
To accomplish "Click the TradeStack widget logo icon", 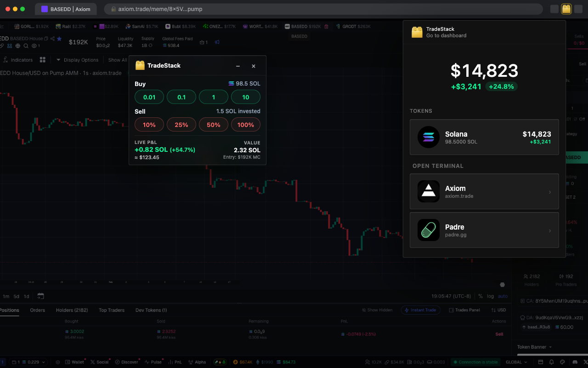I will [x=140, y=65].
